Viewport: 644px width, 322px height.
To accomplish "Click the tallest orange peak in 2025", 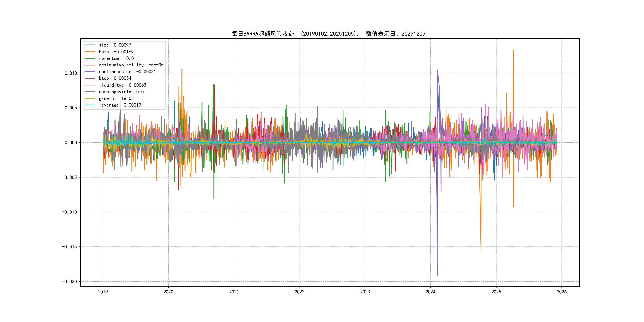I will point(513,50).
